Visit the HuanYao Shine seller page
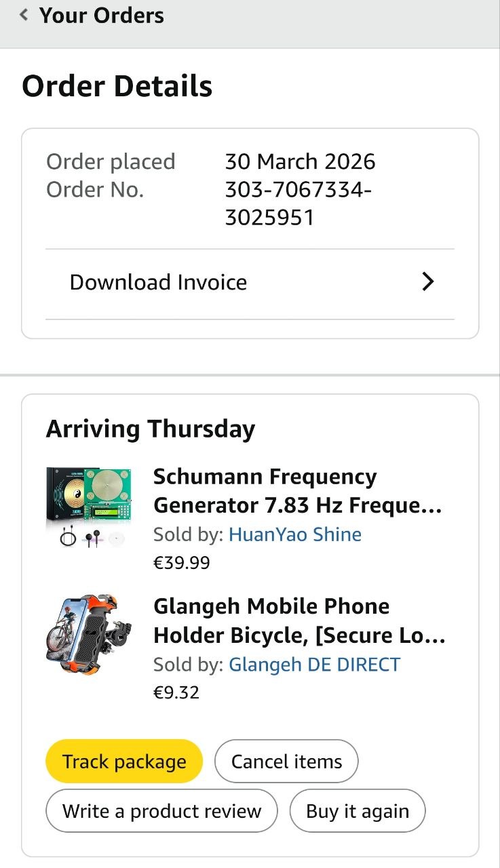The image size is (500, 868). tap(294, 534)
